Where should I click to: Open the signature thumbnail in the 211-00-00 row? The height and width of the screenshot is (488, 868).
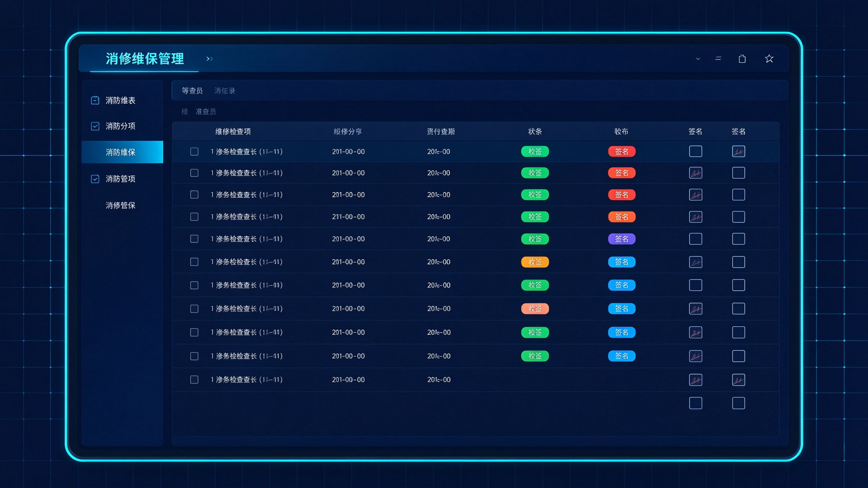coord(695,217)
